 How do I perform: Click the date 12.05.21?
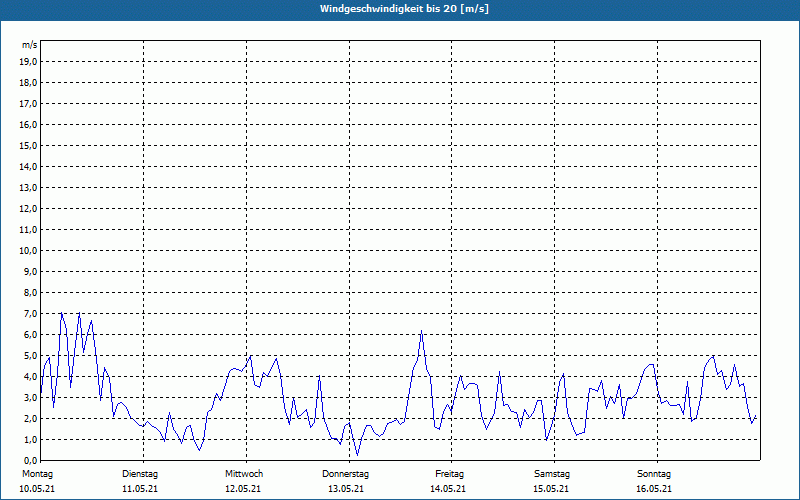point(243,489)
